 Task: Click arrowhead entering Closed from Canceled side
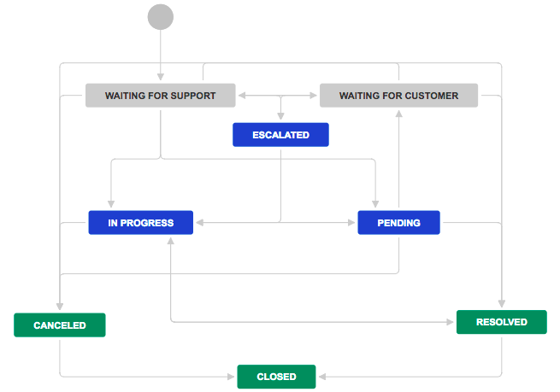[x=233, y=377]
